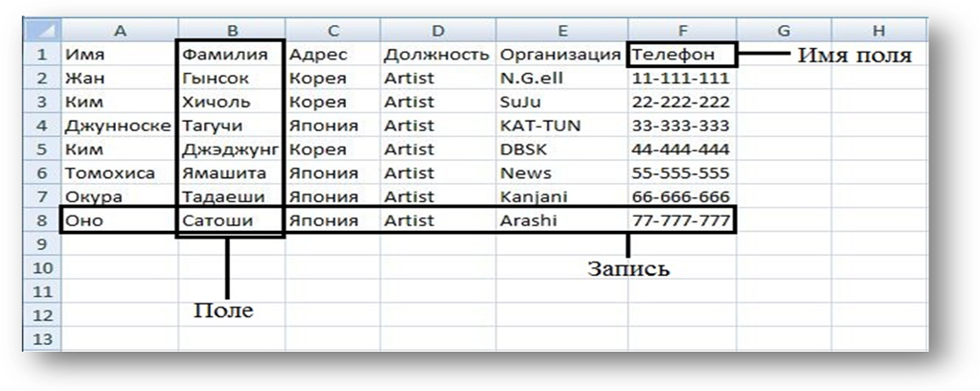Click the cell containing Фамилия
The image size is (980, 391).
pyautogui.click(x=230, y=54)
